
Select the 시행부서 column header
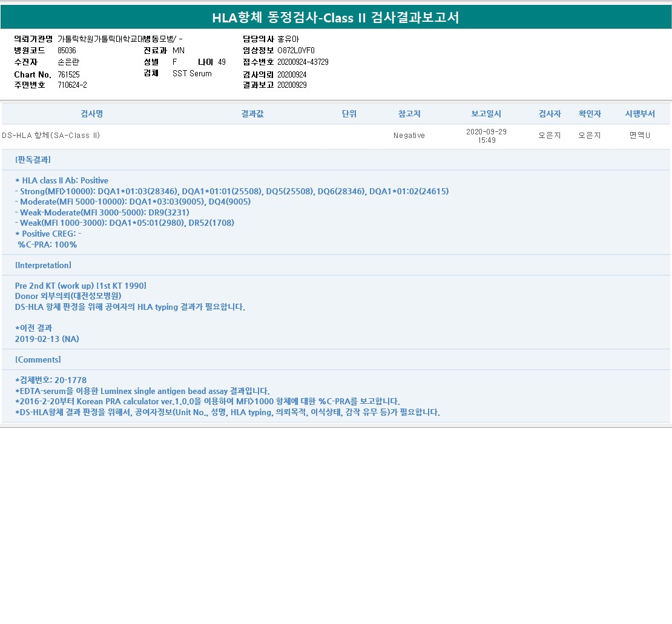[x=640, y=114]
